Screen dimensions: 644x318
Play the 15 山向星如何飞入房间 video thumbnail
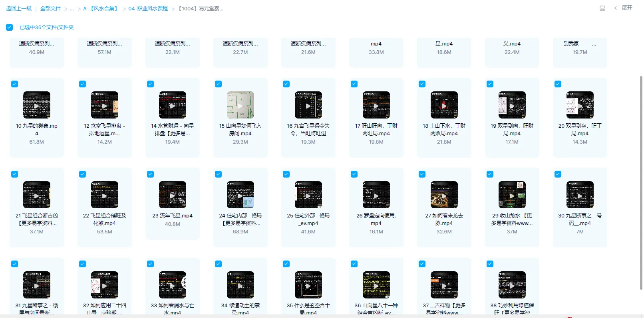point(240,105)
